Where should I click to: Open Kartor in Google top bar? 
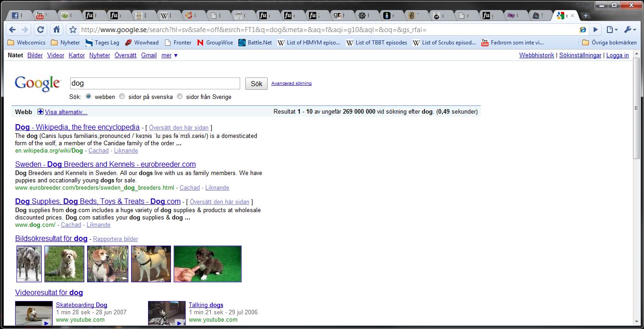pyautogui.click(x=77, y=55)
